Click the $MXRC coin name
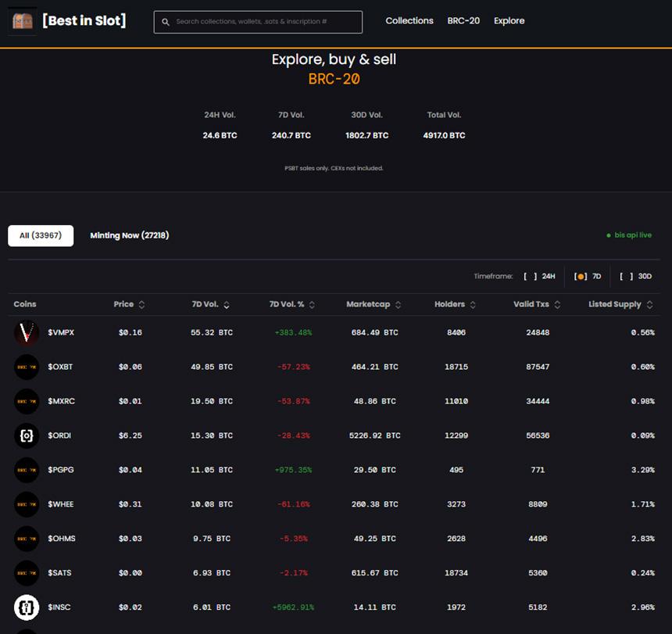 click(61, 401)
